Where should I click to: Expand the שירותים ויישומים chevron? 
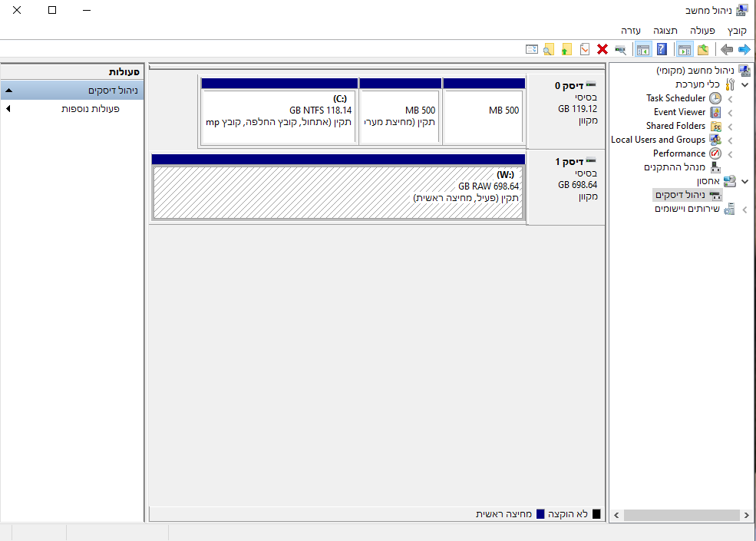pos(745,209)
